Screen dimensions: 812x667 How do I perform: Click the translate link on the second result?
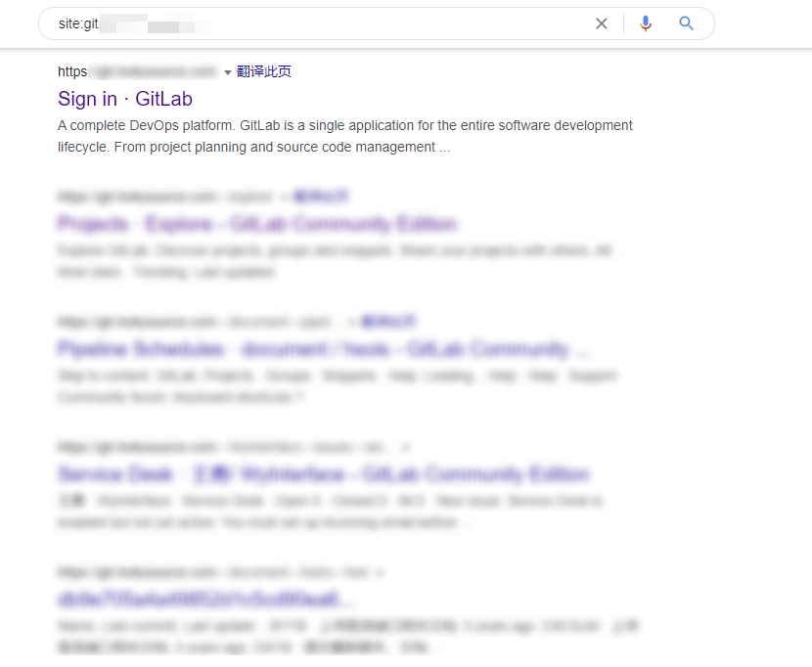pos(321,196)
